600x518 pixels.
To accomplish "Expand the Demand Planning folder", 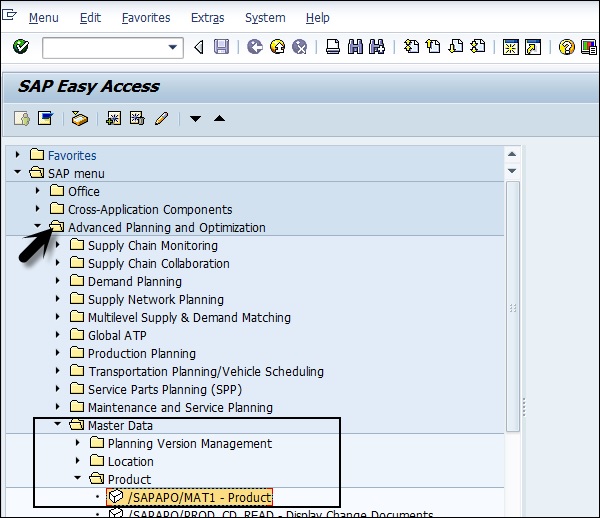I will point(58,281).
